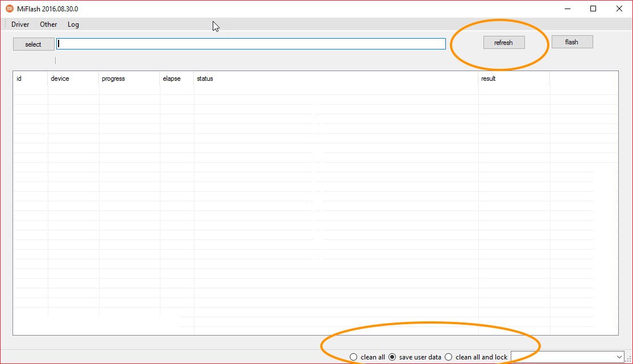Open the Other menu
633x364 pixels.
tap(48, 24)
